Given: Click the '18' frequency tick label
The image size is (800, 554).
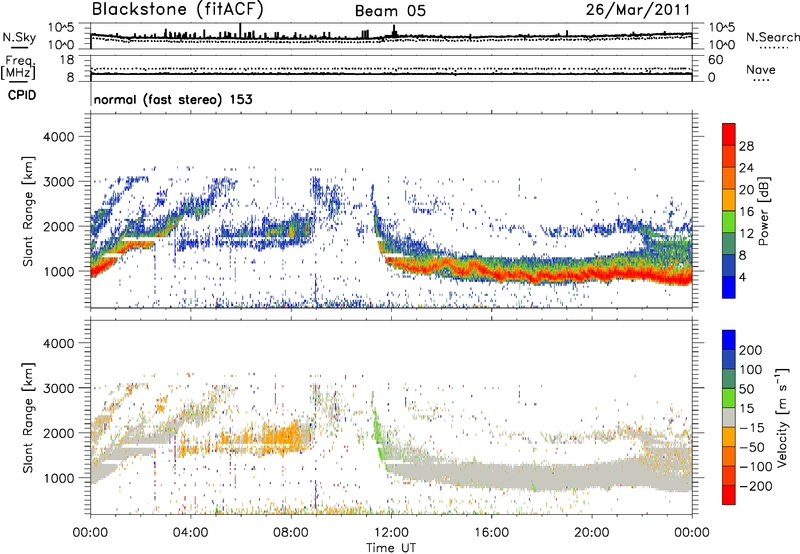Looking at the screenshot, I should point(67,60).
